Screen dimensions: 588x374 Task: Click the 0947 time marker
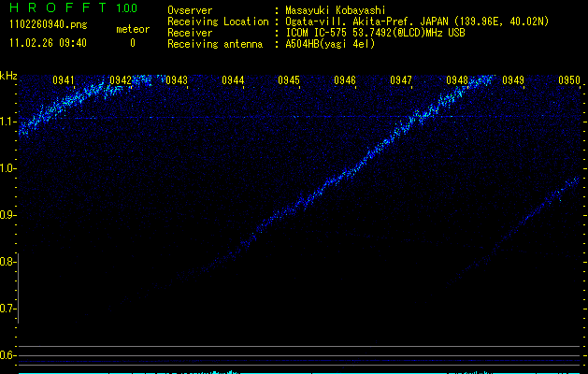401,80
